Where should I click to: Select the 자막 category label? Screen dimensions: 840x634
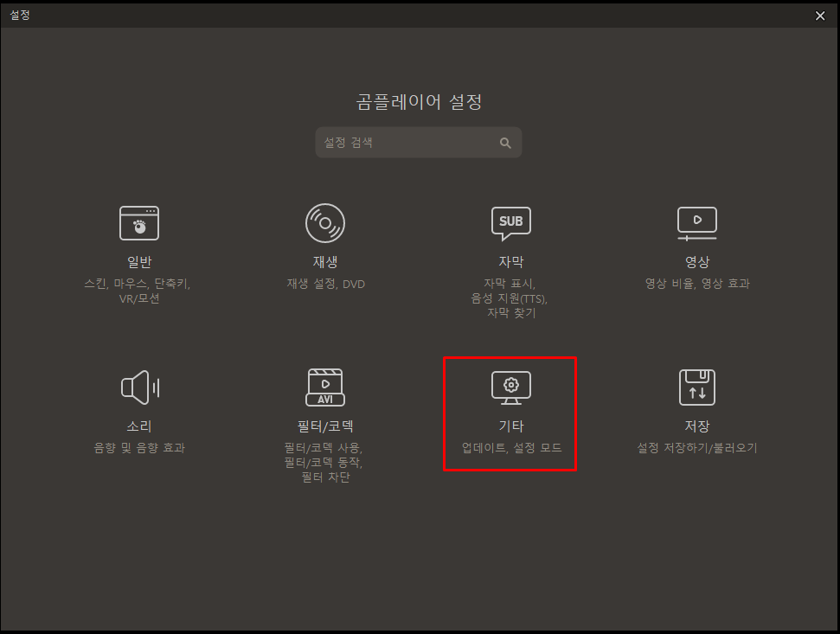pyautogui.click(x=511, y=262)
